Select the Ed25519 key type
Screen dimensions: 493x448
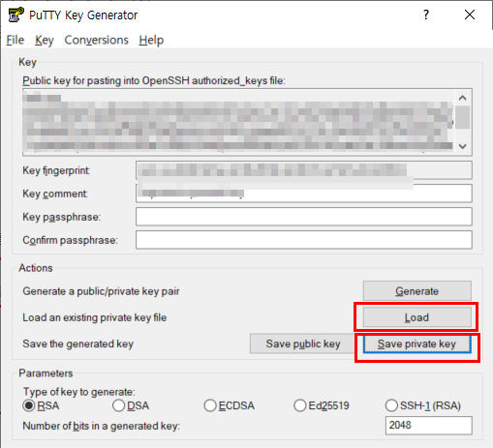322,405
